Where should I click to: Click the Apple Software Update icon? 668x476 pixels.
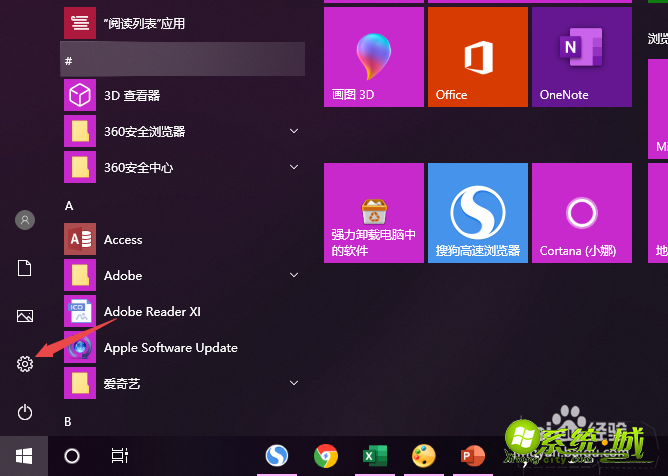click(x=80, y=347)
